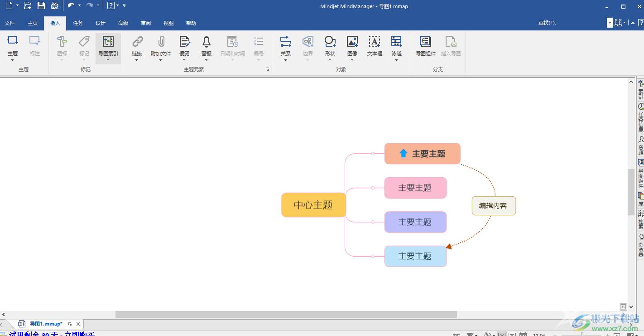644x336 pixels.
Task: Insert a Relationship (关系) line
Action: pos(285,41)
